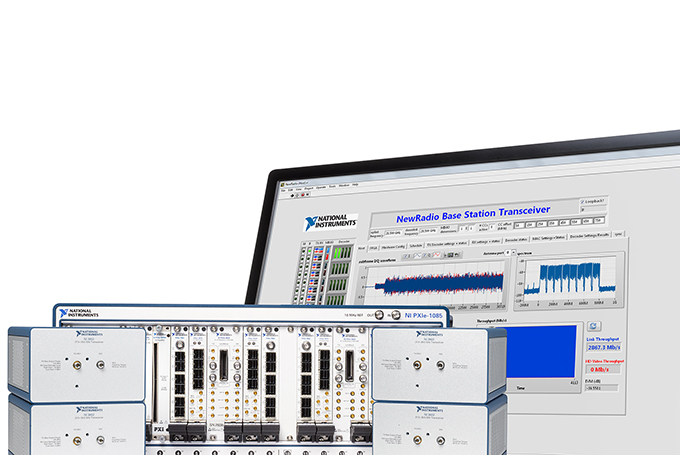Open the View menu
This screenshot has width=680, height=455.
click(298, 190)
